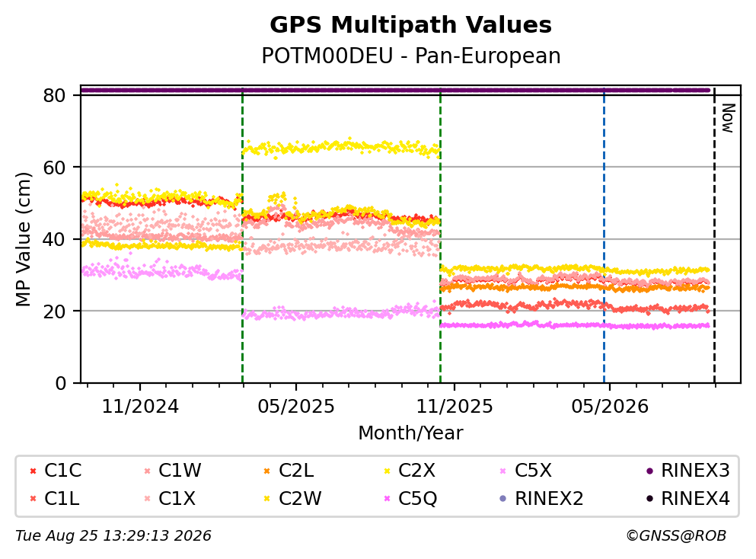
Task: Click the ©GNSS@ROB credit text
Action: pyautogui.click(x=676, y=536)
